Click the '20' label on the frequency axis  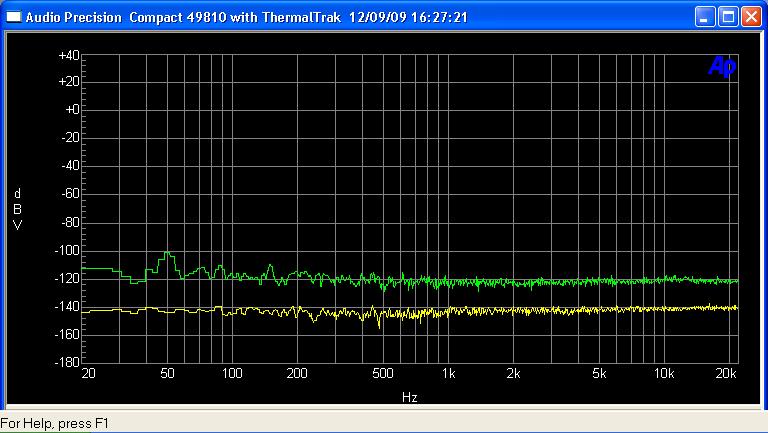[x=88, y=374]
